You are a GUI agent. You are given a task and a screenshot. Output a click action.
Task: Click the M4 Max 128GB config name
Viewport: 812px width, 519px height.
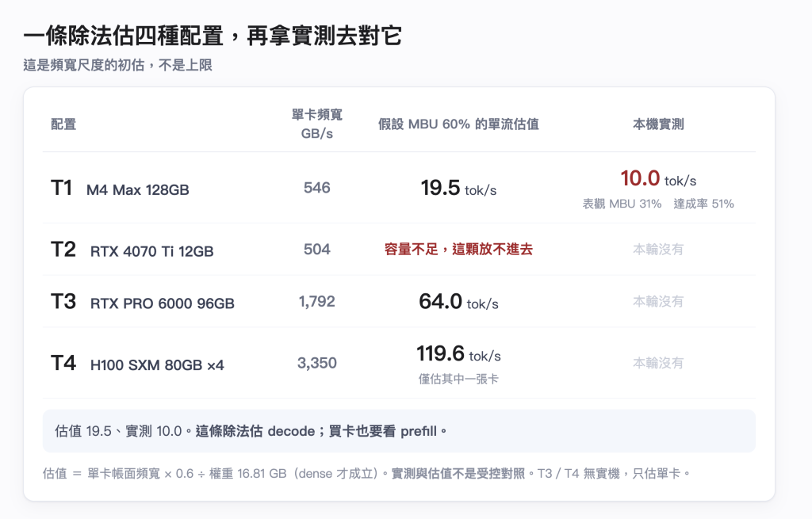coord(138,190)
